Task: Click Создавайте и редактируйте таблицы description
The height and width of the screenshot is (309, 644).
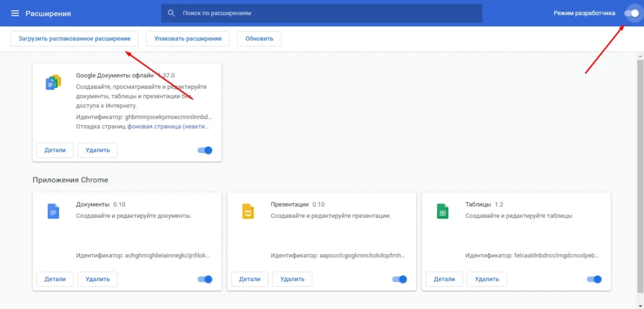Action: point(519,216)
